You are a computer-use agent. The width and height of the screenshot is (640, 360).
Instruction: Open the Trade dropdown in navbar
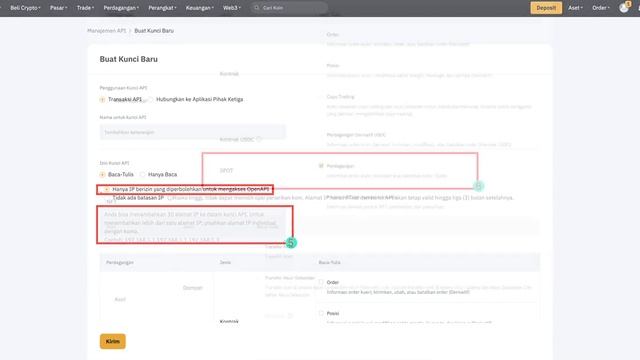[85, 8]
